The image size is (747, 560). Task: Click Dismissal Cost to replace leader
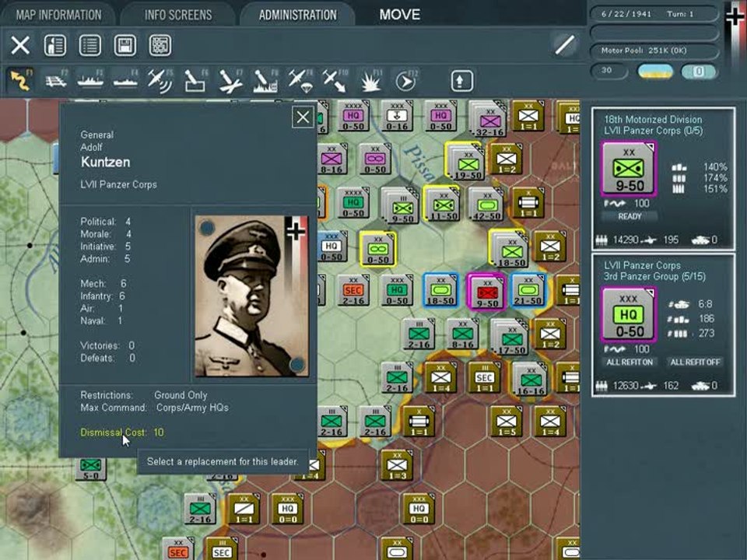pyautogui.click(x=122, y=432)
